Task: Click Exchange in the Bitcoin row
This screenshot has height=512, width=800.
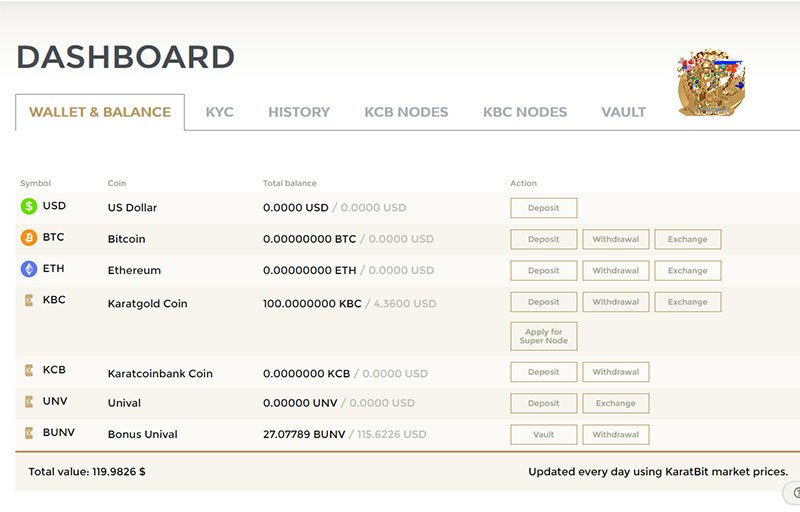Action: pyautogui.click(x=688, y=239)
